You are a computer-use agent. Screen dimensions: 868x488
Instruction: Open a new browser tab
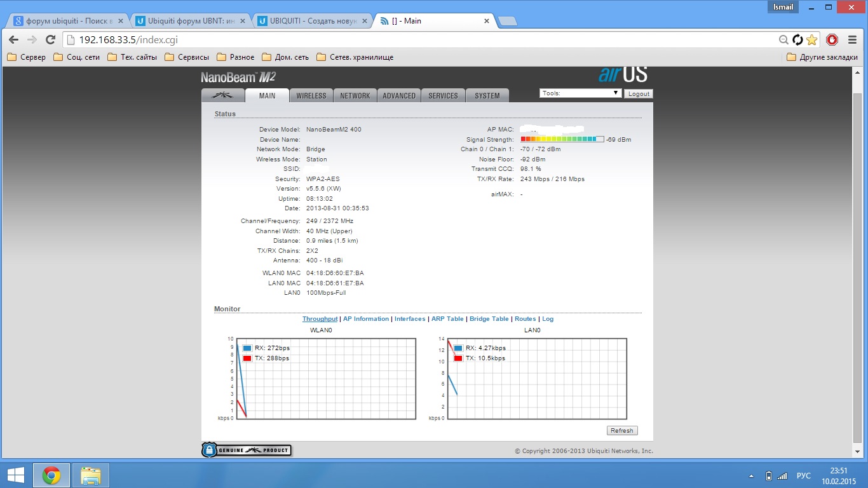pos(507,21)
